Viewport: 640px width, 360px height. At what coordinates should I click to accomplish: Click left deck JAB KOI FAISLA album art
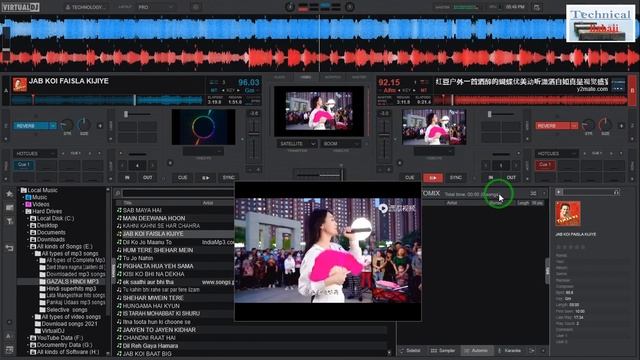coord(19,84)
